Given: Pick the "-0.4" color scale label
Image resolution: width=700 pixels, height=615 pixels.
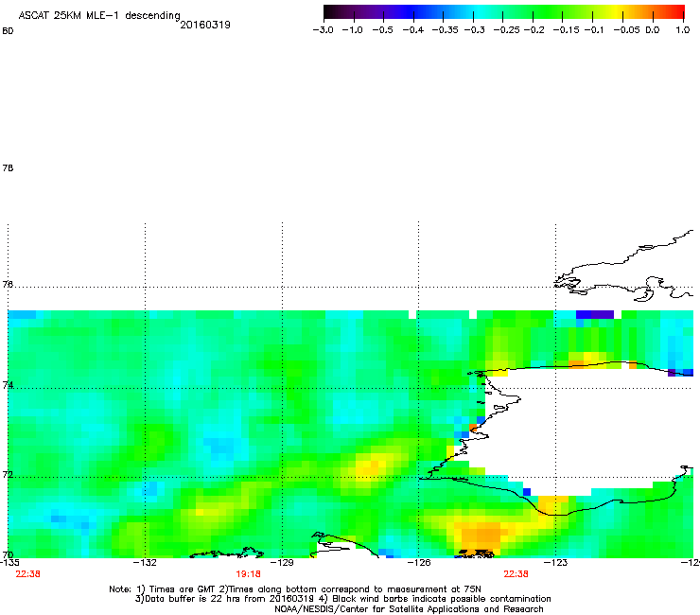Looking at the screenshot, I should tap(413, 30).
